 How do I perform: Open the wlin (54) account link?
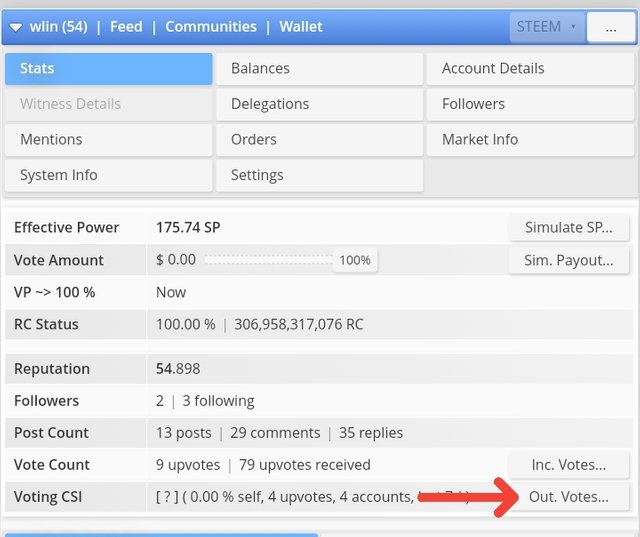[x=59, y=27]
